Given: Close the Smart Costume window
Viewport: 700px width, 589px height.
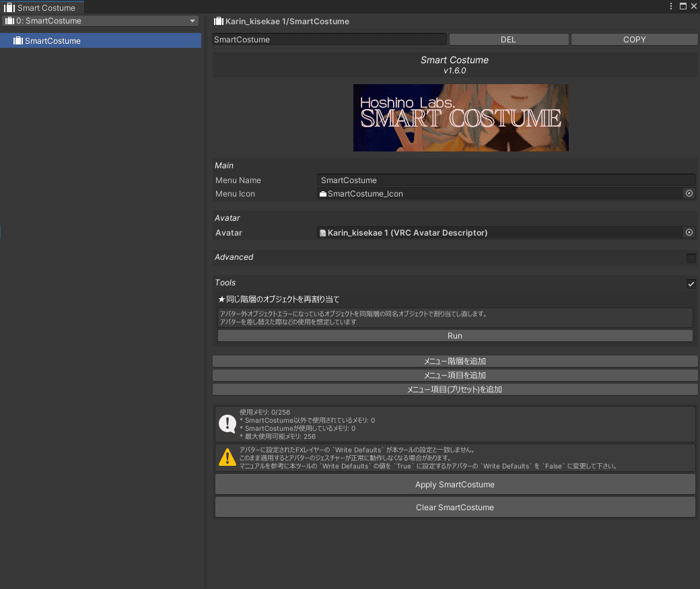Looking at the screenshot, I should click(x=694, y=6).
